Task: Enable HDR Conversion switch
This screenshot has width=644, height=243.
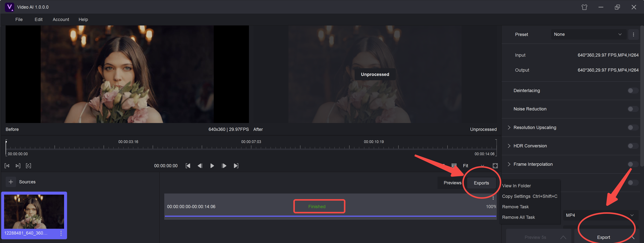Action: pos(633,146)
